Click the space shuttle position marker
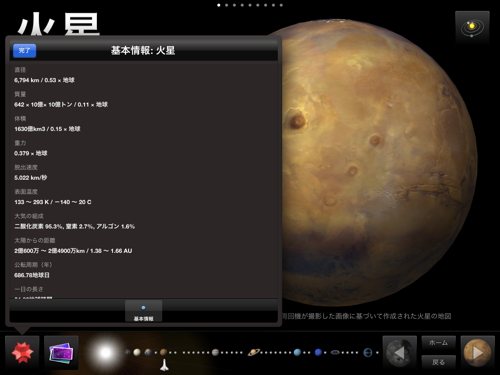 point(164,365)
